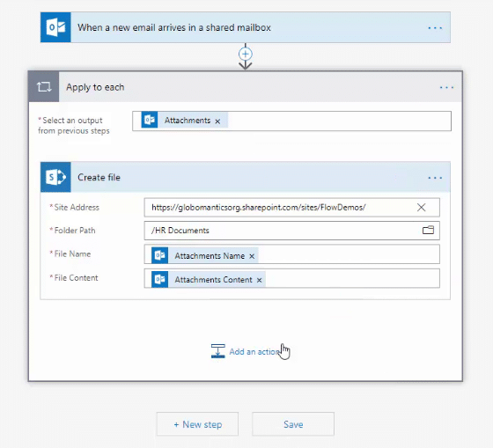This screenshot has height=448, width=493.
Task: Open the folder picker for Folder Path
Action: coord(428,230)
